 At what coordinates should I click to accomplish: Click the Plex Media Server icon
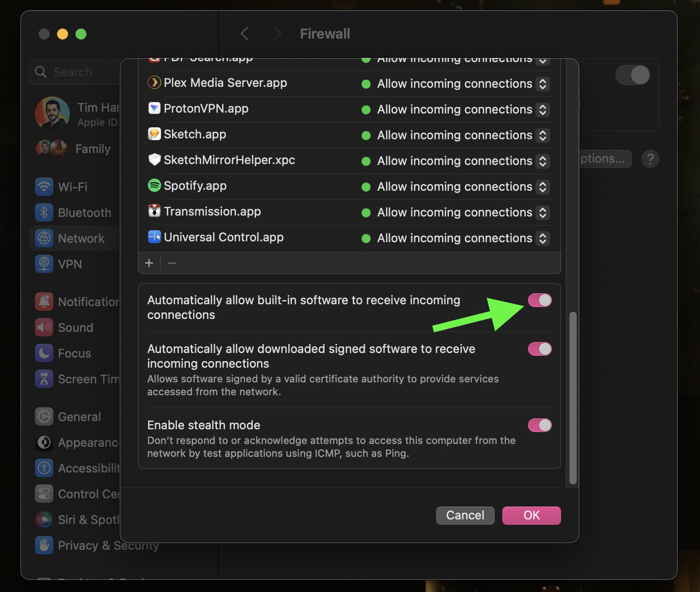click(x=155, y=83)
